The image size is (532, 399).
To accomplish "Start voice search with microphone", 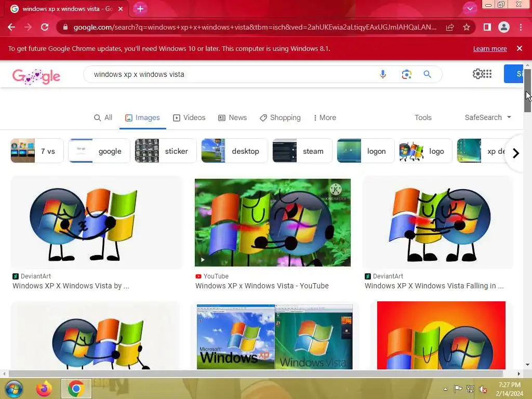I will click(383, 74).
